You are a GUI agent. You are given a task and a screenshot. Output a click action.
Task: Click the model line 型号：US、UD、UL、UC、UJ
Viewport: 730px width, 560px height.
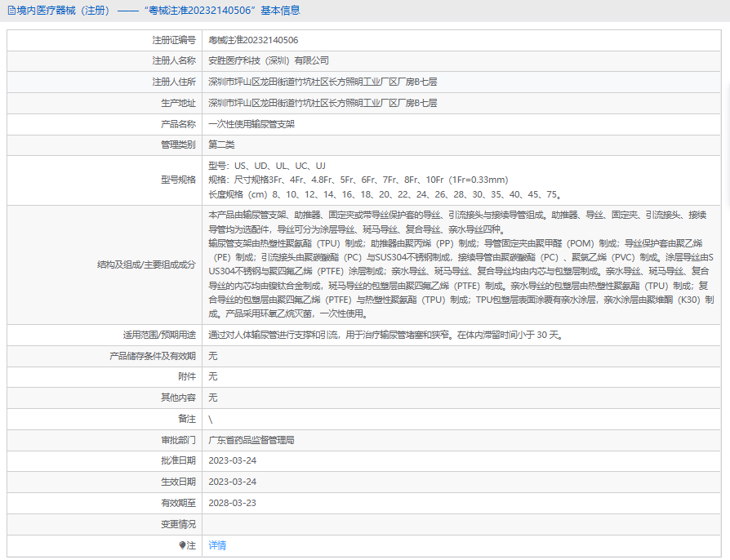267,166
